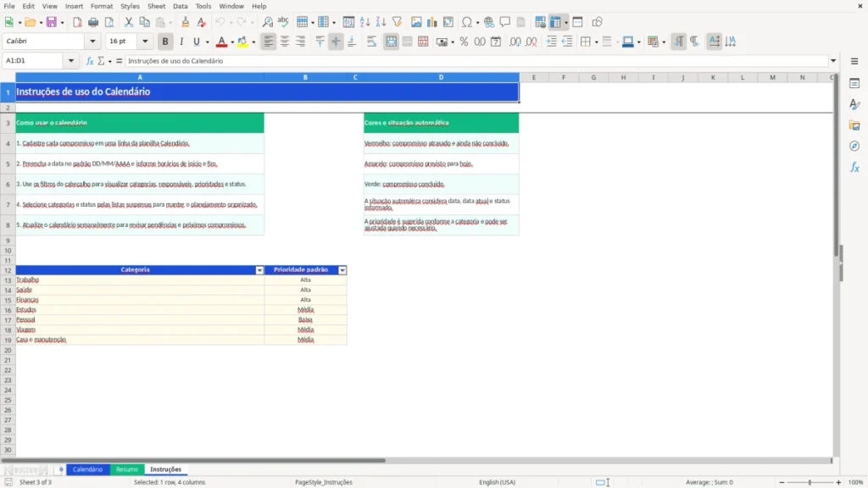This screenshot has height=488, width=868.
Task: Open the sidebar Gallery panel
Action: (854, 125)
